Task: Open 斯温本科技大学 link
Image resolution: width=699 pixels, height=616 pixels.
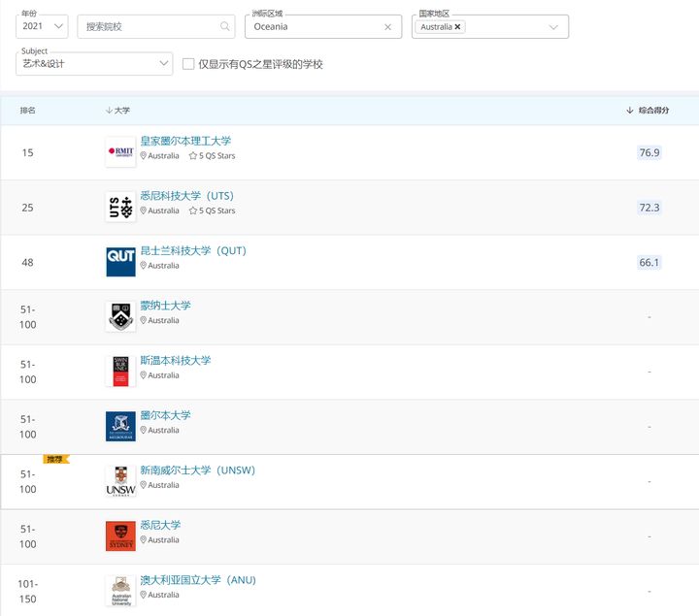Action: point(175,360)
